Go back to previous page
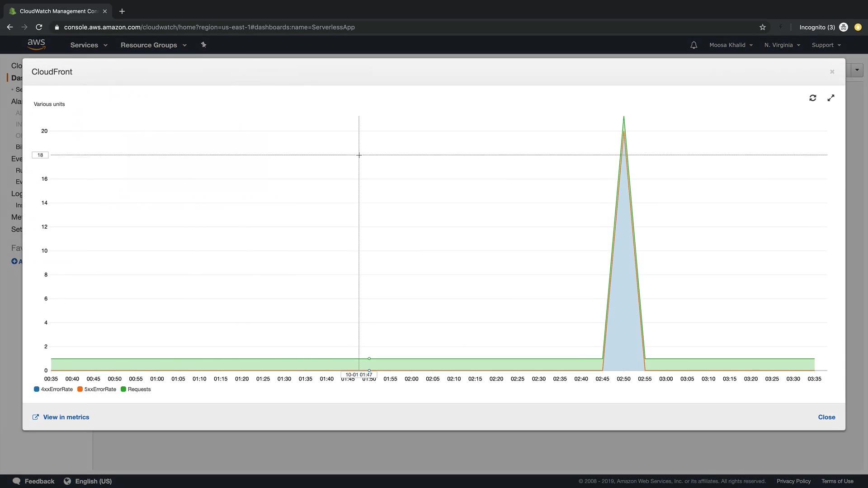868x488 pixels. click(10, 27)
